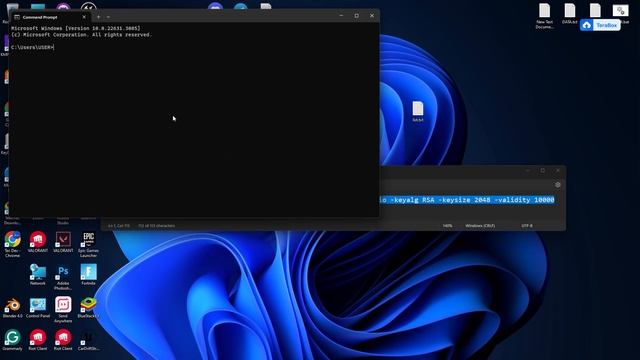
Task: Open a new tab in Command Prompt
Action: [98, 17]
